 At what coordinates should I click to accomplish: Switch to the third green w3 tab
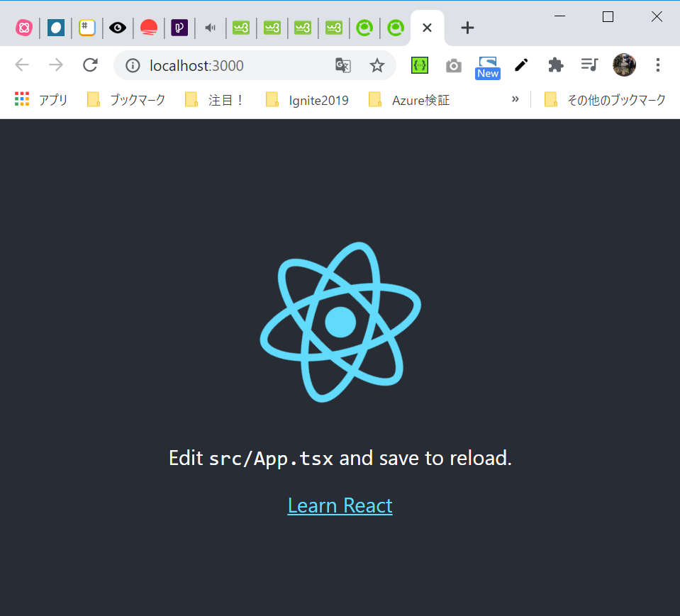(x=303, y=28)
